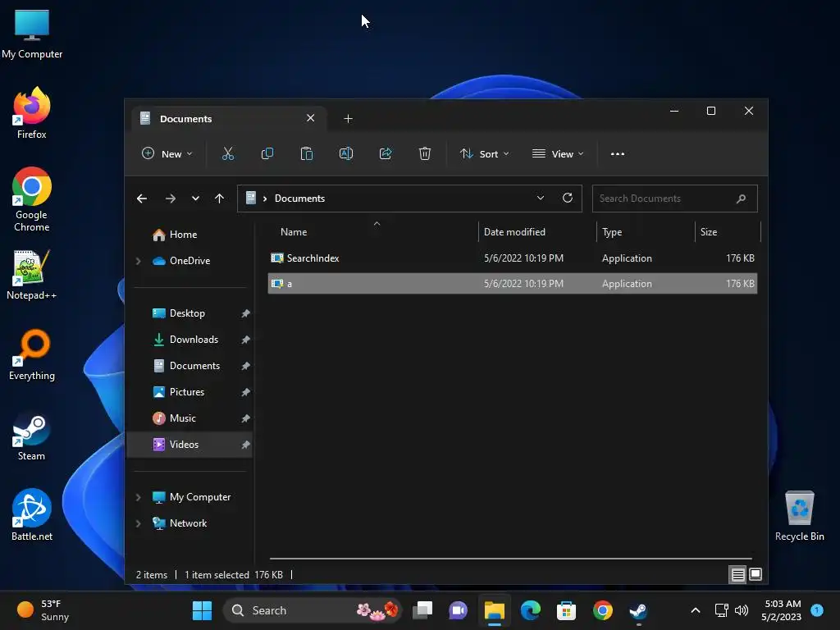Viewport: 840px width, 630px height.
Task: Unpin Downloads using its pin icon
Action: [x=245, y=340]
